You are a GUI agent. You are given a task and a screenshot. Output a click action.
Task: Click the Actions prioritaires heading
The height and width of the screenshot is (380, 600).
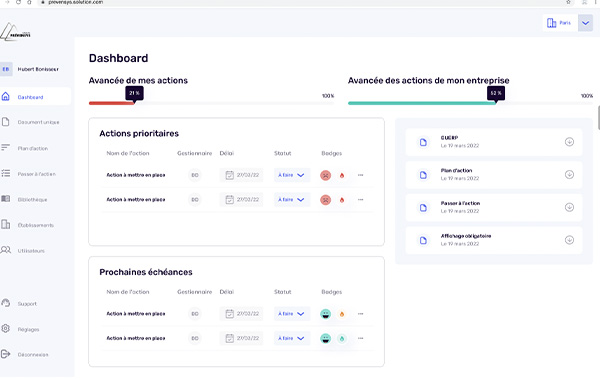(139, 134)
